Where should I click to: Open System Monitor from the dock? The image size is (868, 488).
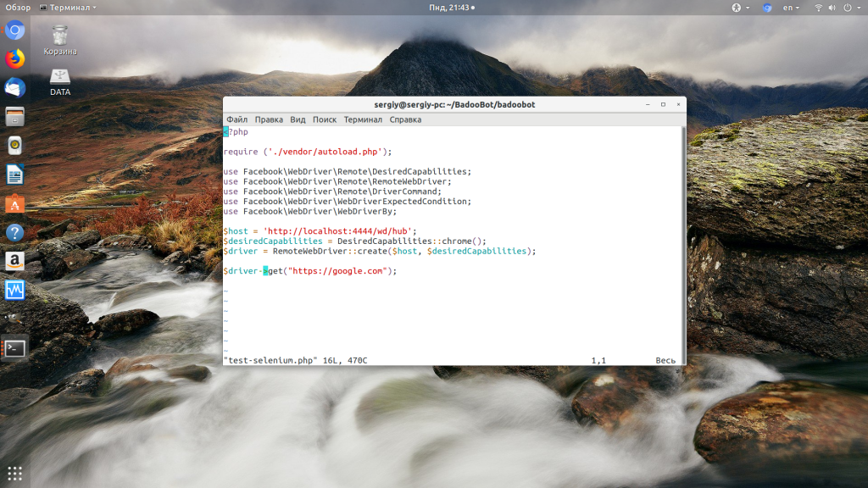click(14, 290)
